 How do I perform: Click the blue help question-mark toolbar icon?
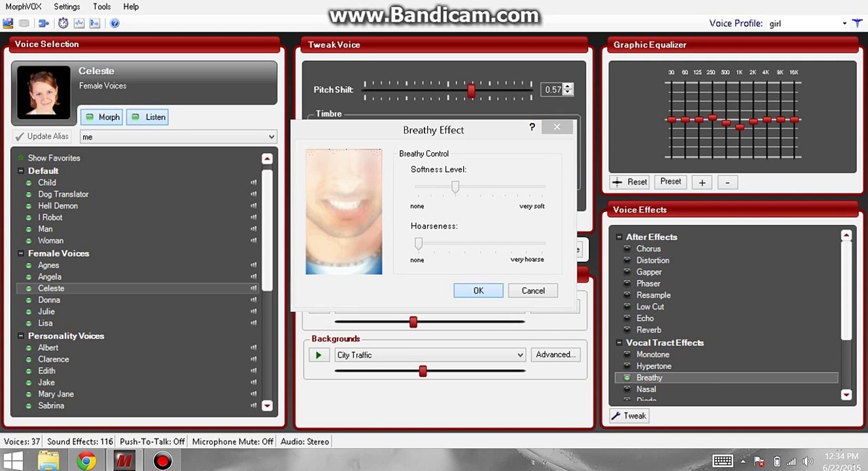pos(114,23)
